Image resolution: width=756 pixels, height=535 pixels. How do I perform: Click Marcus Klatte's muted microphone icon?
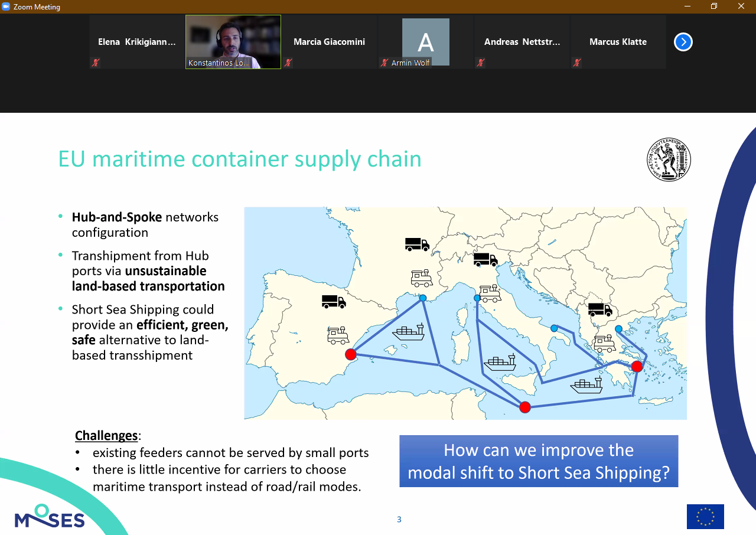577,62
